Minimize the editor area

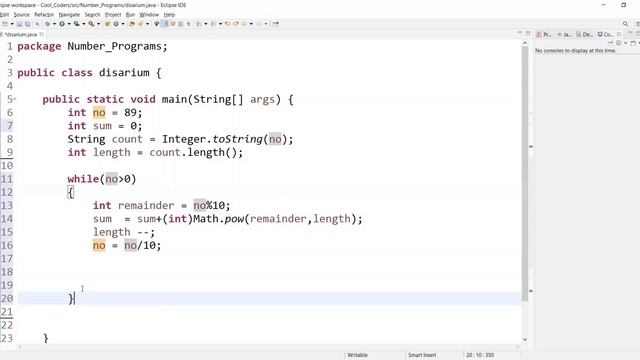point(520,33)
